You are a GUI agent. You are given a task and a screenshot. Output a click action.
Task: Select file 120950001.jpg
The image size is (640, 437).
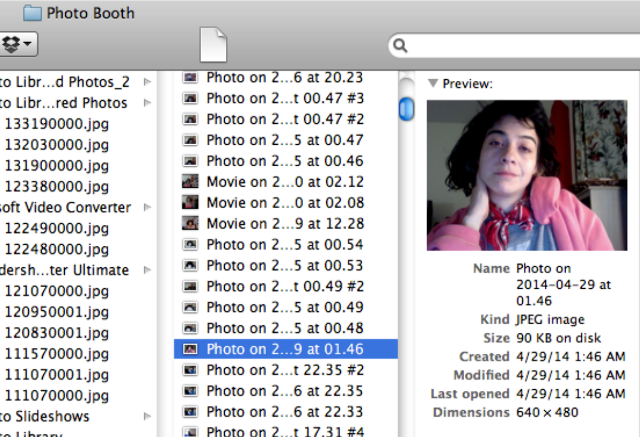coord(56,312)
